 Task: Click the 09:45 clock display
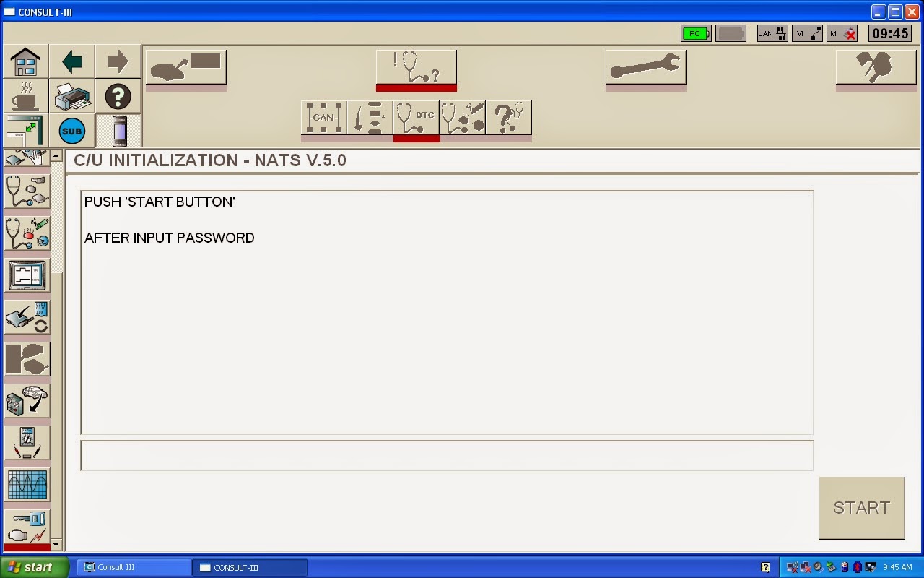click(890, 33)
